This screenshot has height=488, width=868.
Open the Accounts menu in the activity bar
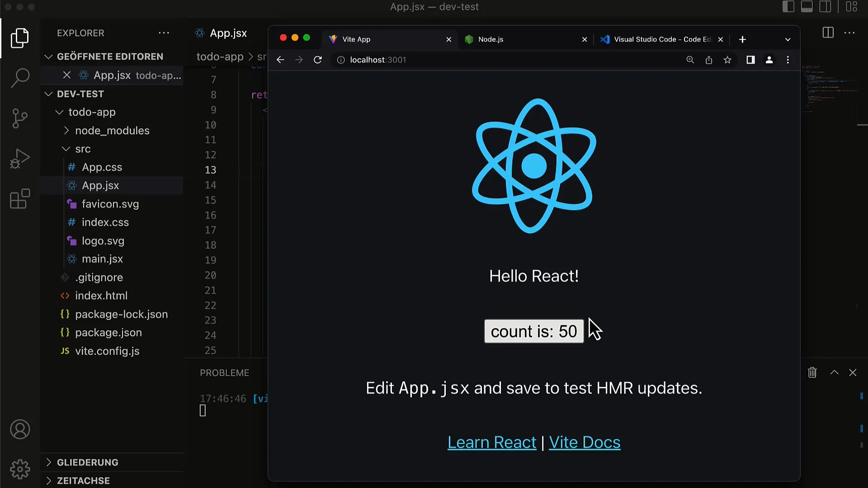pos(20,429)
